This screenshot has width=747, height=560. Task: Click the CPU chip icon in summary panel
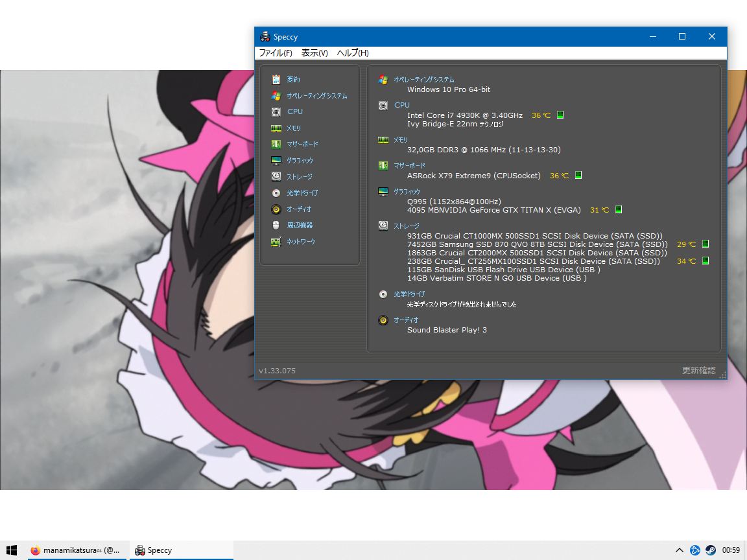pyautogui.click(x=383, y=105)
